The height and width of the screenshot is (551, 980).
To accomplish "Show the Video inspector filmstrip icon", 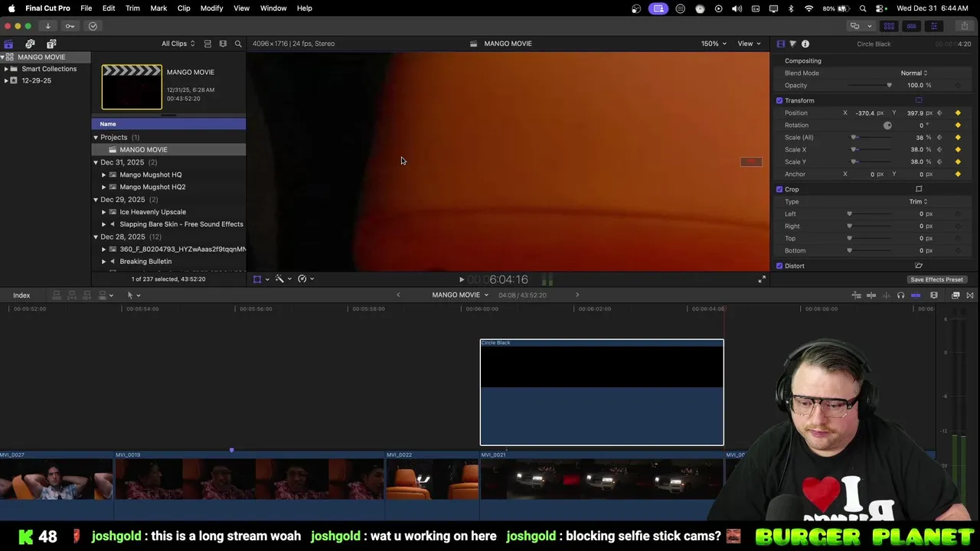I will [780, 44].
